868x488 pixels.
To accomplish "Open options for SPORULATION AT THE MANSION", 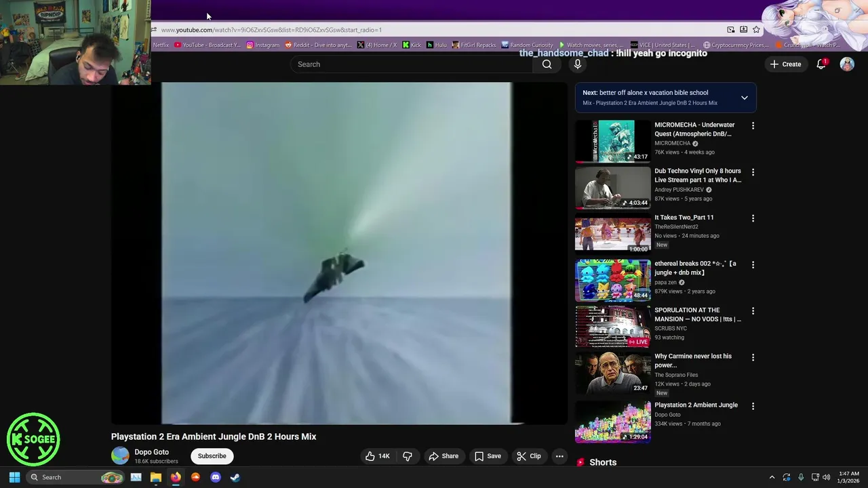I will [753, 311].
